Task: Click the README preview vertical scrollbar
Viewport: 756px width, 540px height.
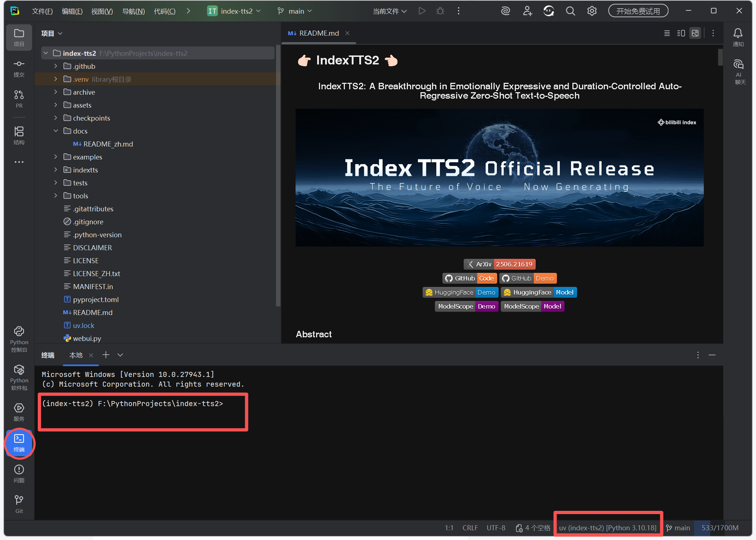Action: (720, 58)
